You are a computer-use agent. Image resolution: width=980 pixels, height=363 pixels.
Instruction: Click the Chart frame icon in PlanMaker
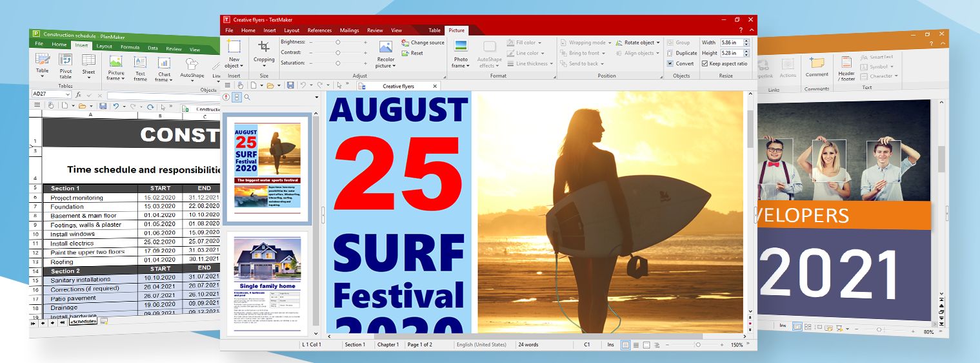[x=164, y=63]
